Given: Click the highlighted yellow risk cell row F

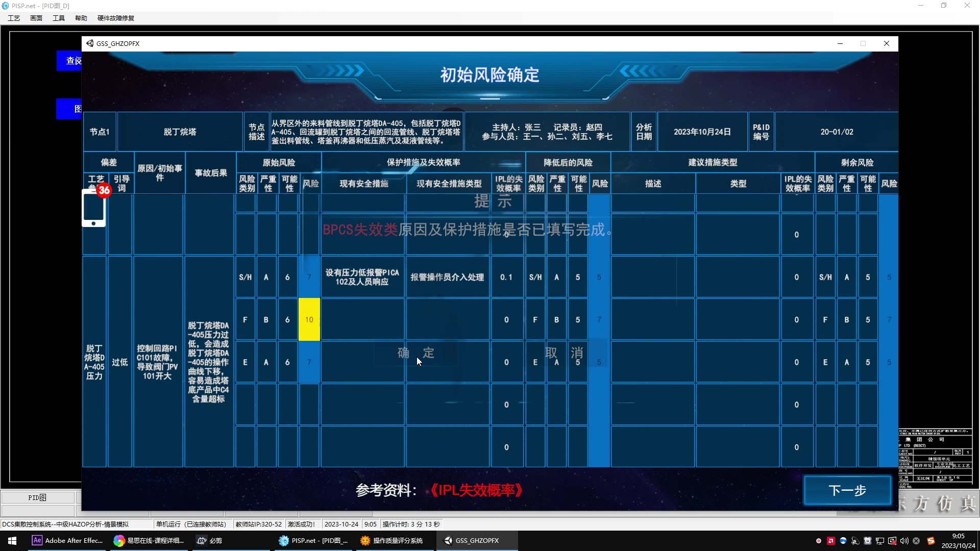Looking at the screenshot, I should tap(309, 319).
